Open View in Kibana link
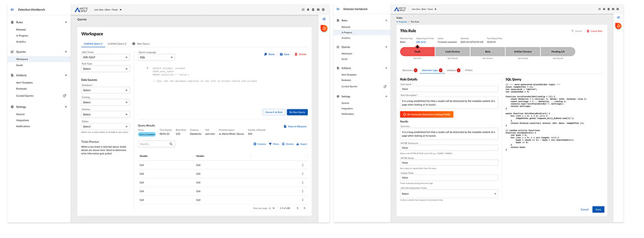 click(296, 126)
